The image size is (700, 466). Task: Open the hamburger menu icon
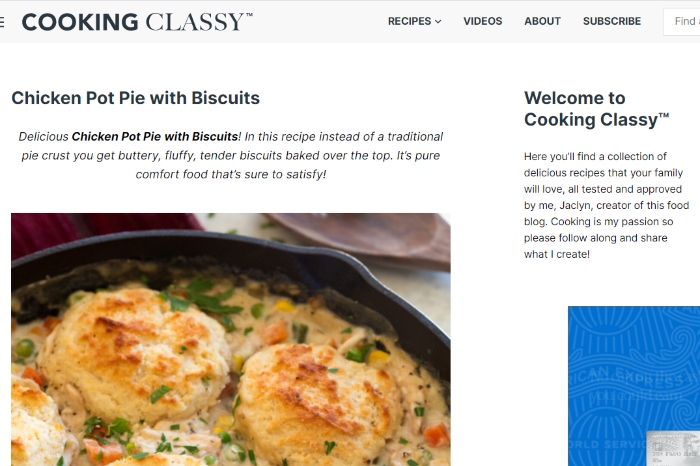click(x=2, y=21)
